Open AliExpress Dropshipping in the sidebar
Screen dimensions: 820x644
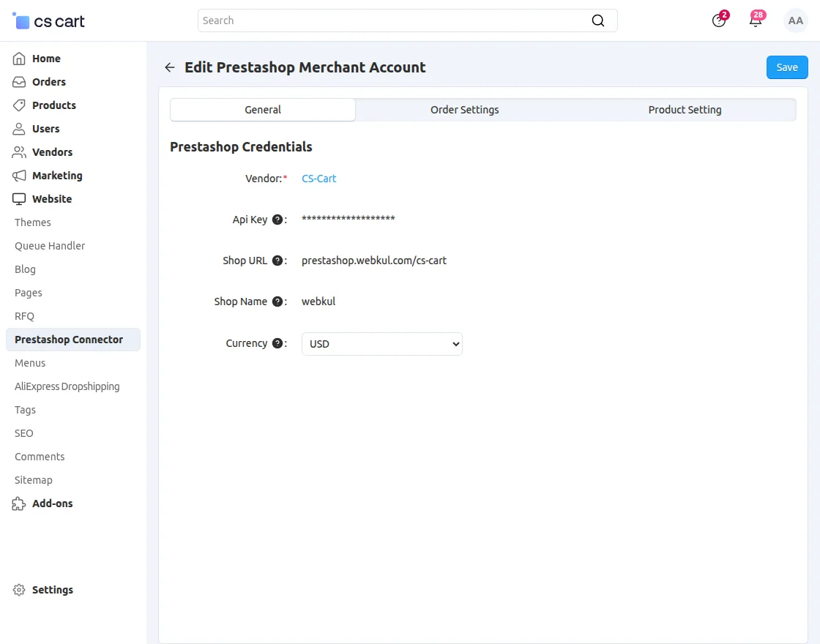click(67, 386)
